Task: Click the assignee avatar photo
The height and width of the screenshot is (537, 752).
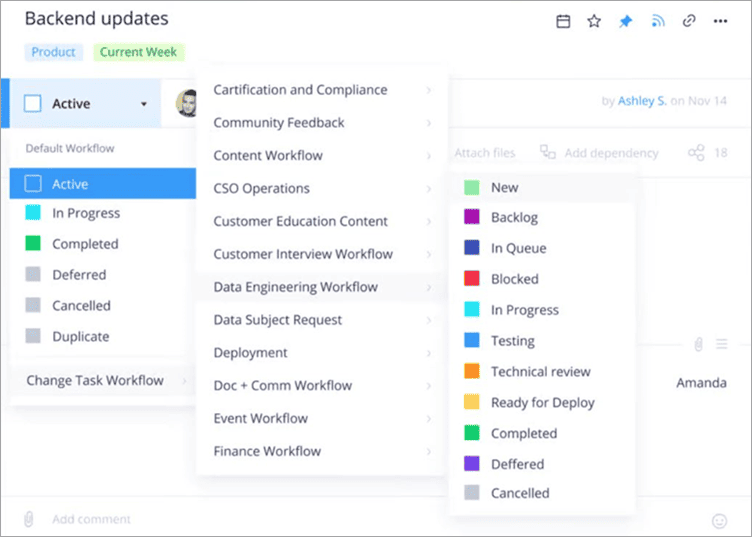Action: 187,103
